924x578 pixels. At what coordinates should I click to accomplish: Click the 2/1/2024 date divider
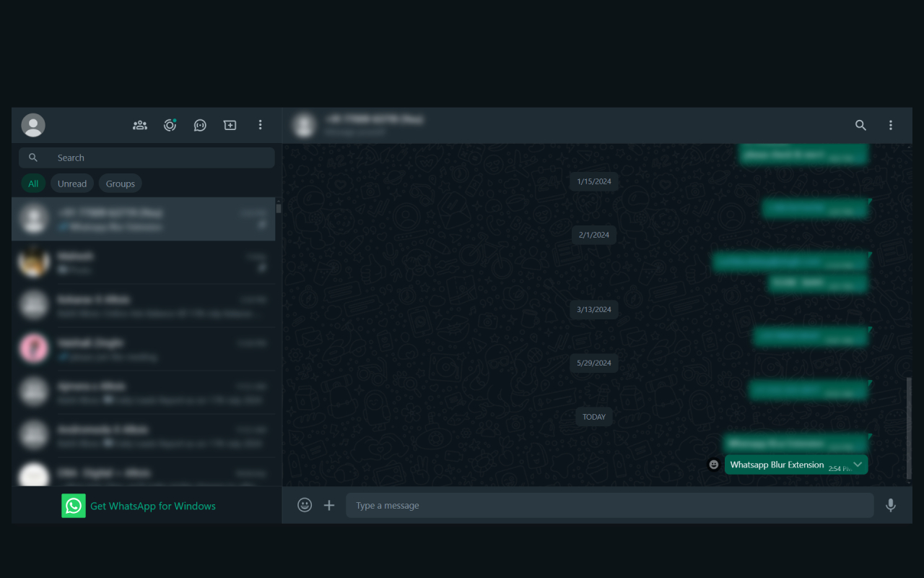[594, 235]
